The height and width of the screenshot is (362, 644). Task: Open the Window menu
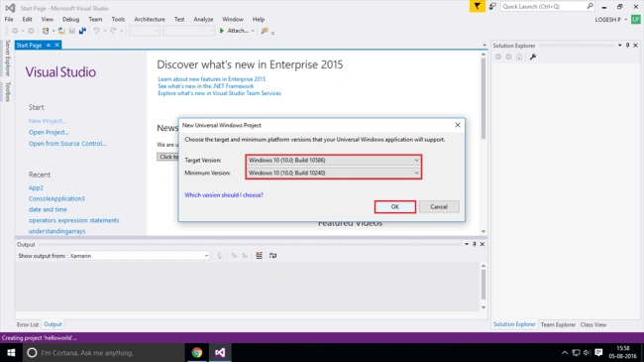(x=233, y=19)
